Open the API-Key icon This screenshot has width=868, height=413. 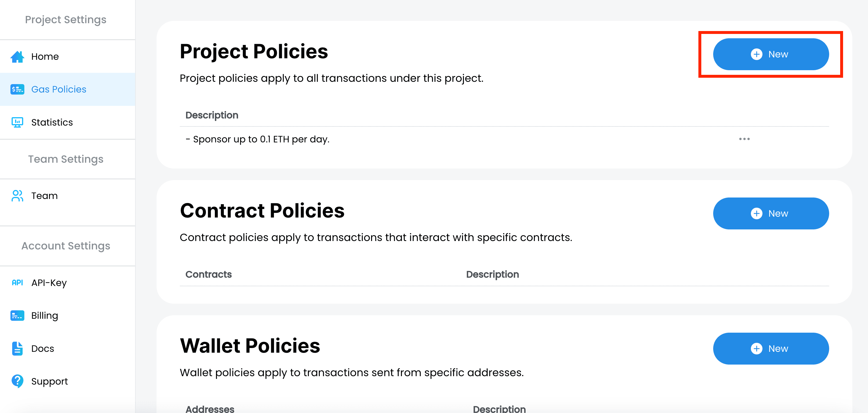click(17, 282)
